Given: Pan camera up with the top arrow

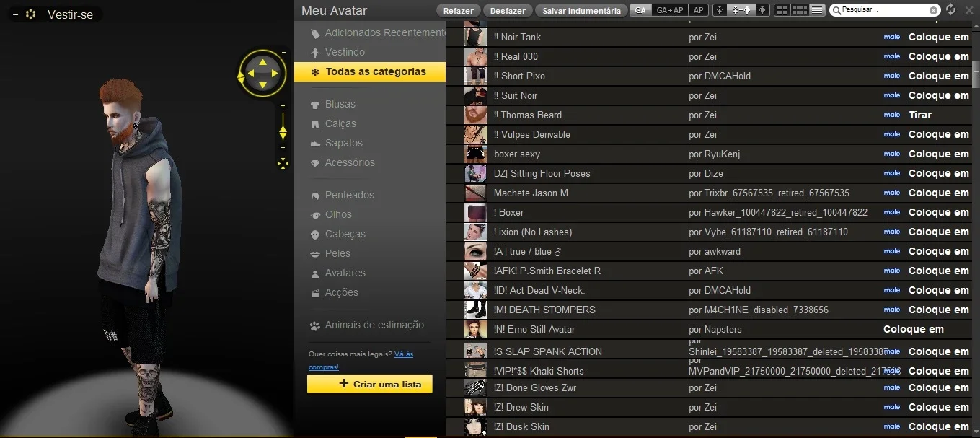Looking at the screenshot, I should click(262, 62).
